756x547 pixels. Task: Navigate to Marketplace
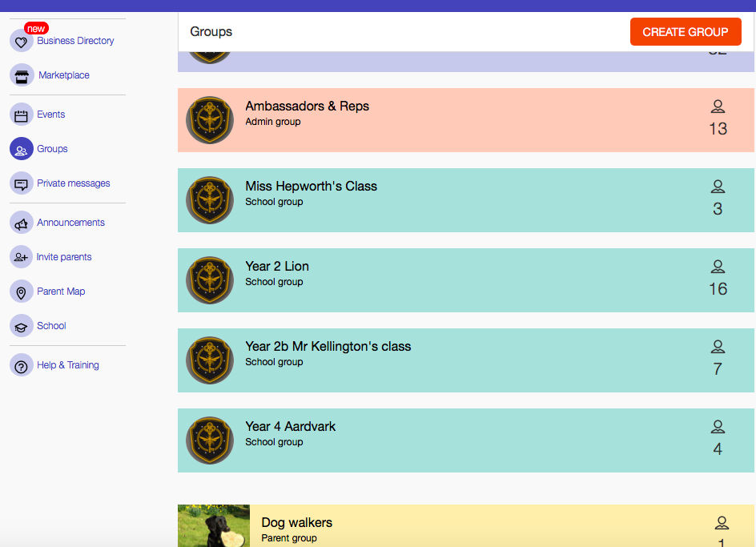click(63, 75)
